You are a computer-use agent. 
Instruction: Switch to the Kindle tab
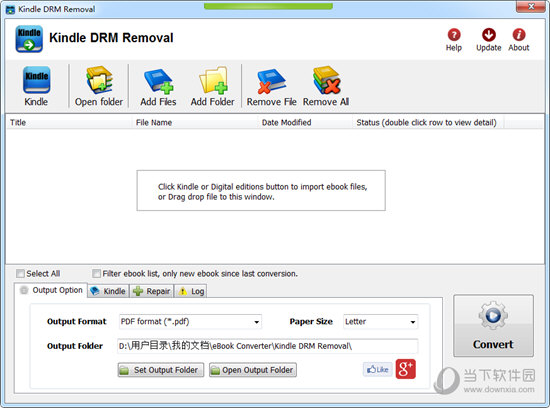(x=108, y=291)
